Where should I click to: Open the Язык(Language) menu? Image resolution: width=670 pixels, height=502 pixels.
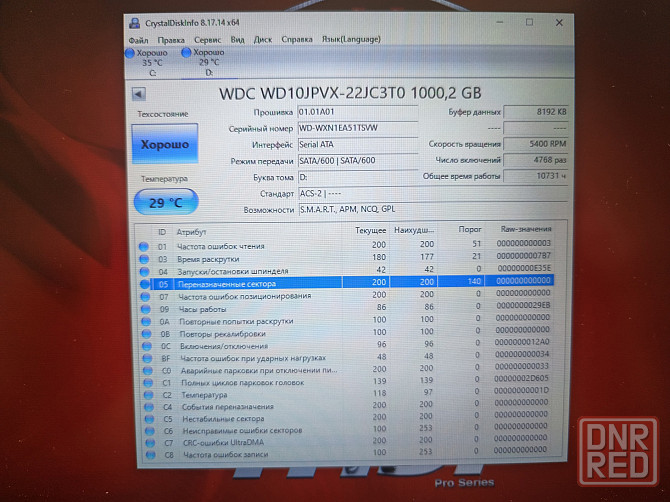351,39
